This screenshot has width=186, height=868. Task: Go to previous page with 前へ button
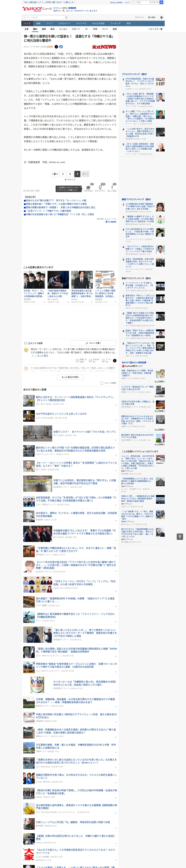[55, 174]
